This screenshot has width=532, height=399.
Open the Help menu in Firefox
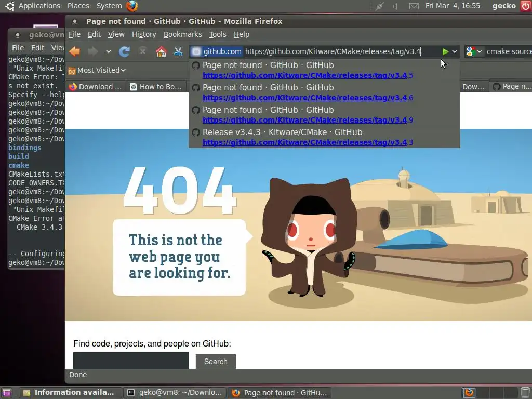pyautogui.click(x=241, y=34)
